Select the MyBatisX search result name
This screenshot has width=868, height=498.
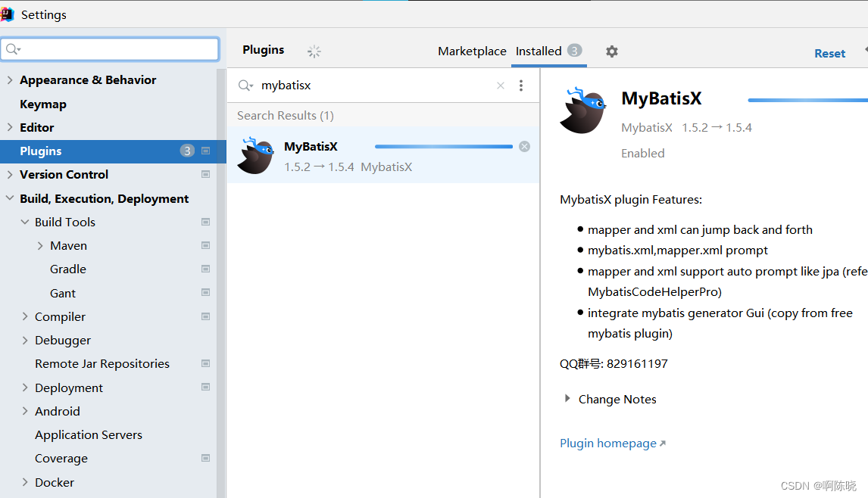(x=311, y=147)
